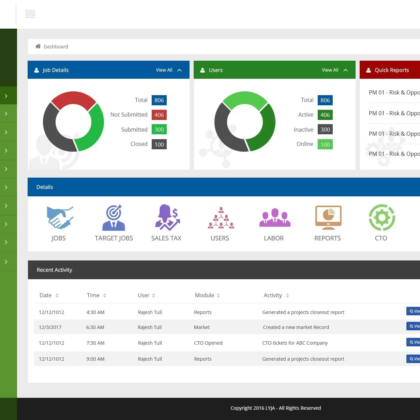Click the green Active 406 badge
Screen dimensions: 420x420
point(325,115)
